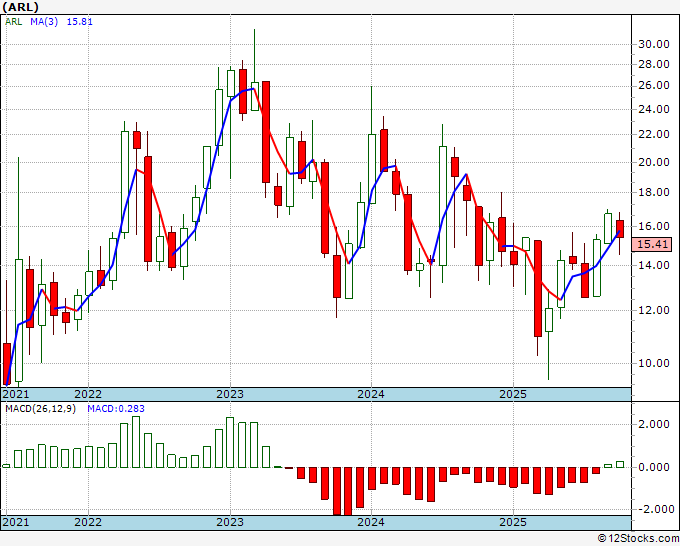Click 2024 on the MACD timeline
The image size is (680, 546).
(371, 522)
